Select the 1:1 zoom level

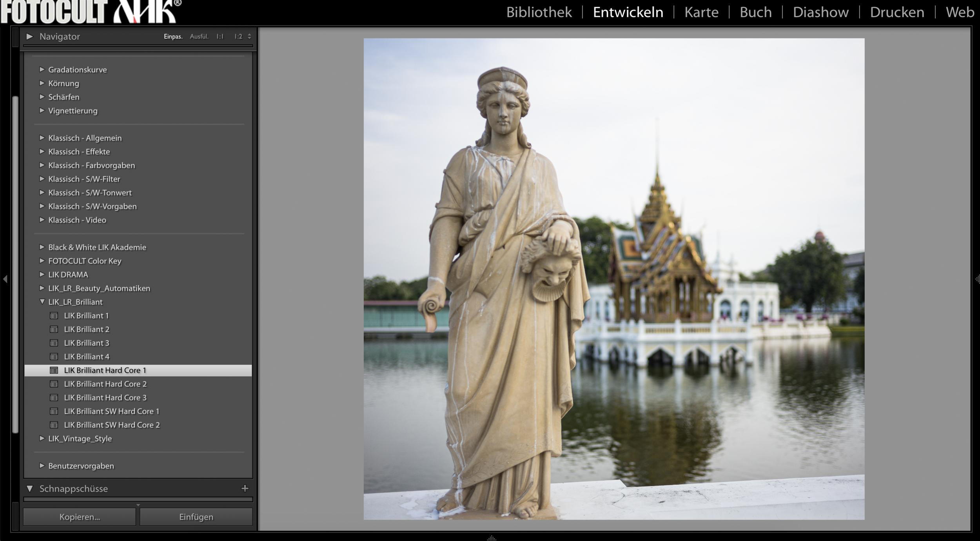point(220,36)
